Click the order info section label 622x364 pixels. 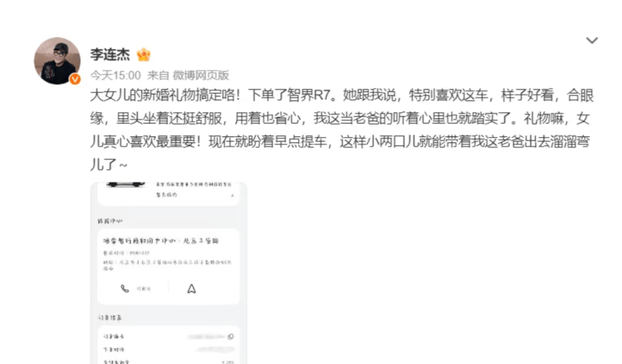pos(110,317)
